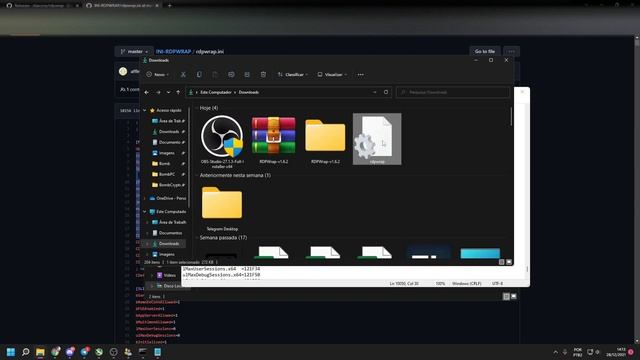
Task: Open the Notepad icon on taskbar
Action: [158, 352]
